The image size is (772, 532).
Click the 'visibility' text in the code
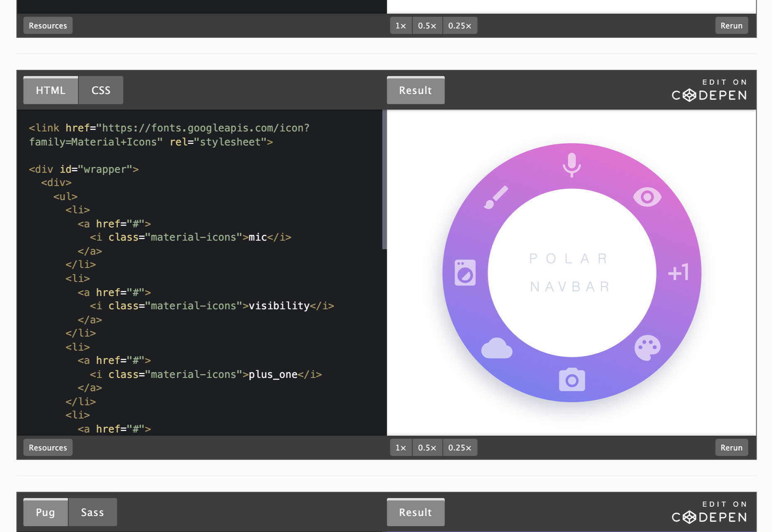click(x=279, y=306)
